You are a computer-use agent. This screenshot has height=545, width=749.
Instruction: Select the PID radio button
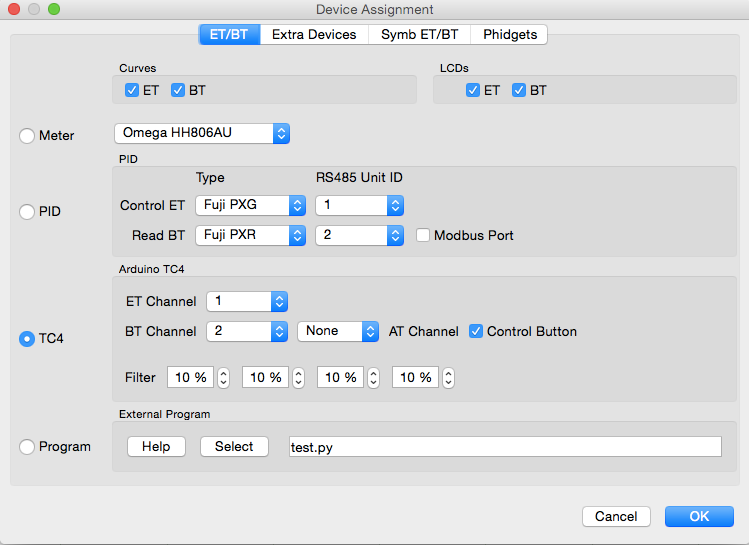coord(27,212)
